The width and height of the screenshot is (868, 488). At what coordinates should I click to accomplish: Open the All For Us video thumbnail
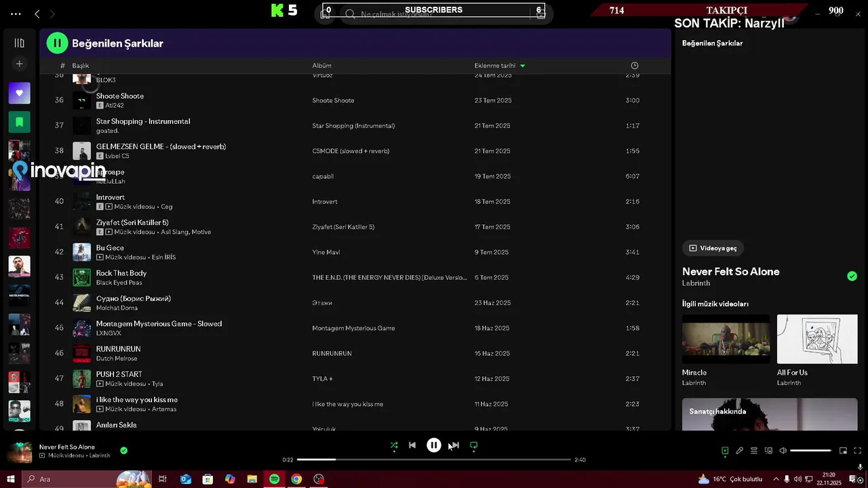(817, 339)
